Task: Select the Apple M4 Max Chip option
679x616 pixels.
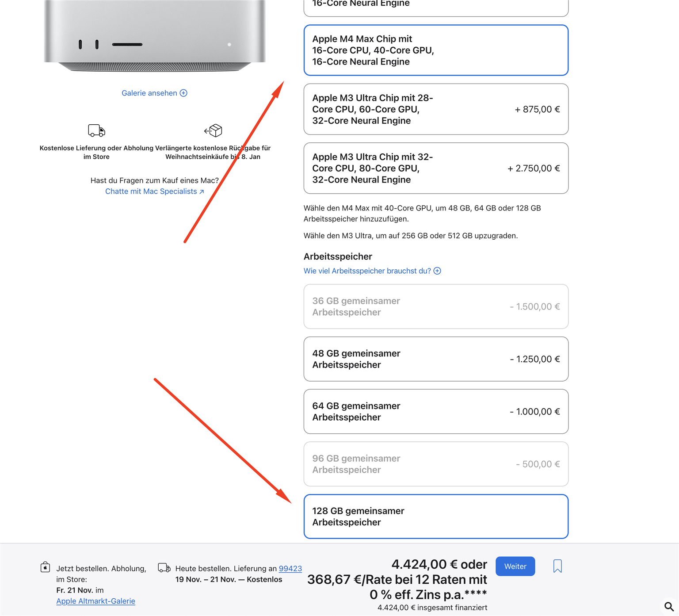Action: click(435, 50)
